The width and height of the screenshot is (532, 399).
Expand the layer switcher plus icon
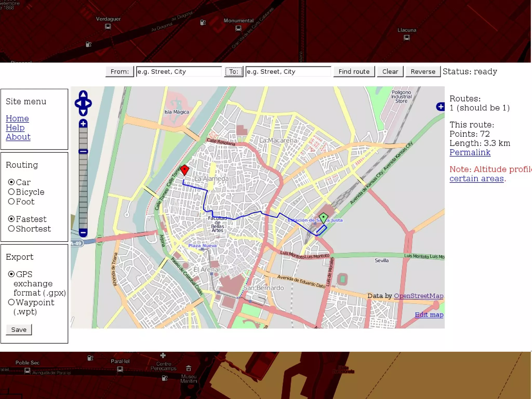[x=440, y=107]
